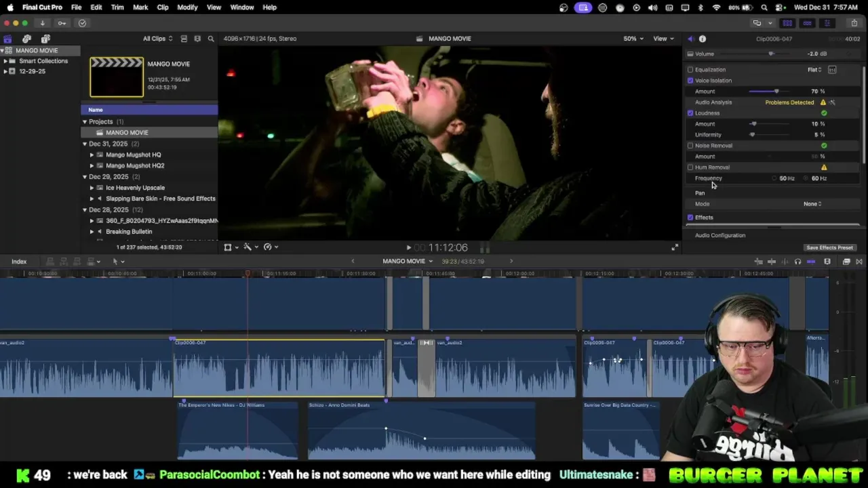Show the Libraries sidebar clapper icon
This screenshot has width=868, height=488.
[x=7, y=39]
